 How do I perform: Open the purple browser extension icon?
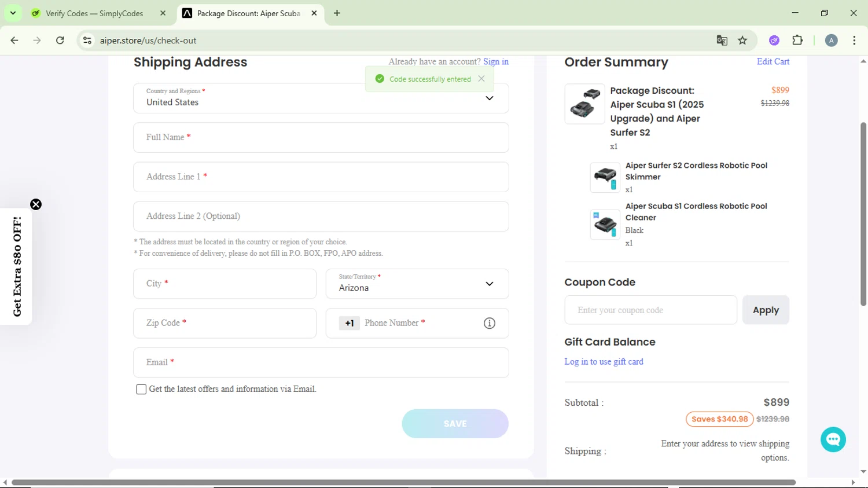(774, 41)
